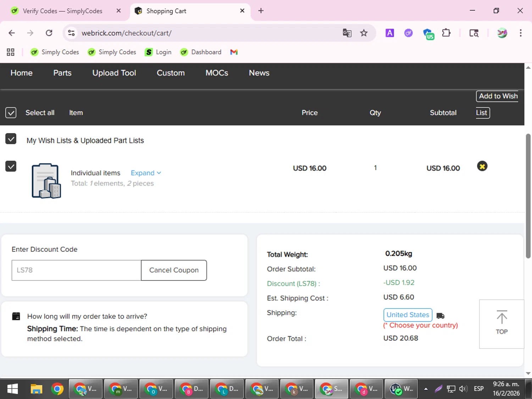The width and height of the screenshot is (532, 399).
Task: Open the Upload Tool menu
Action: pos(114,73)
